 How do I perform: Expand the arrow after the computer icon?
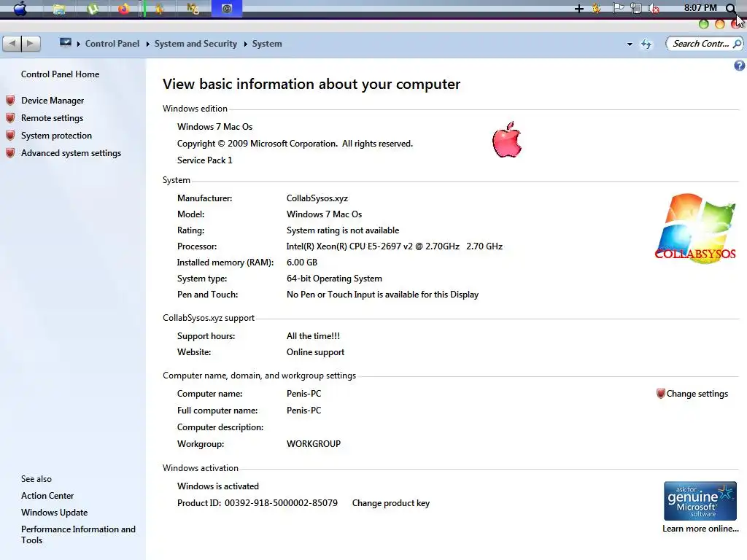79,44
